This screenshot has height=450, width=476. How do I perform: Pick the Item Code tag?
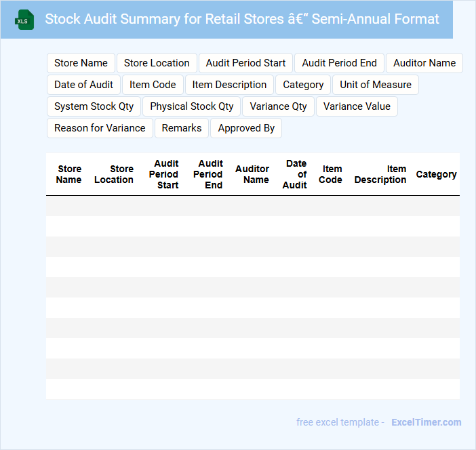(x=153, y=85)
